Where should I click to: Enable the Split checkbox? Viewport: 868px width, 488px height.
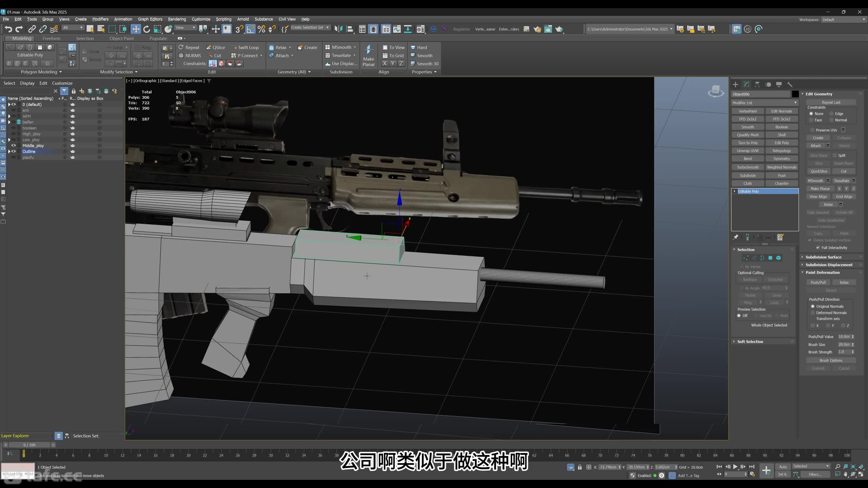[835, 156]
